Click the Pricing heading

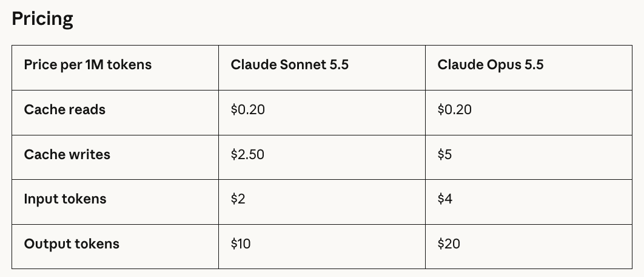point(42,19)
